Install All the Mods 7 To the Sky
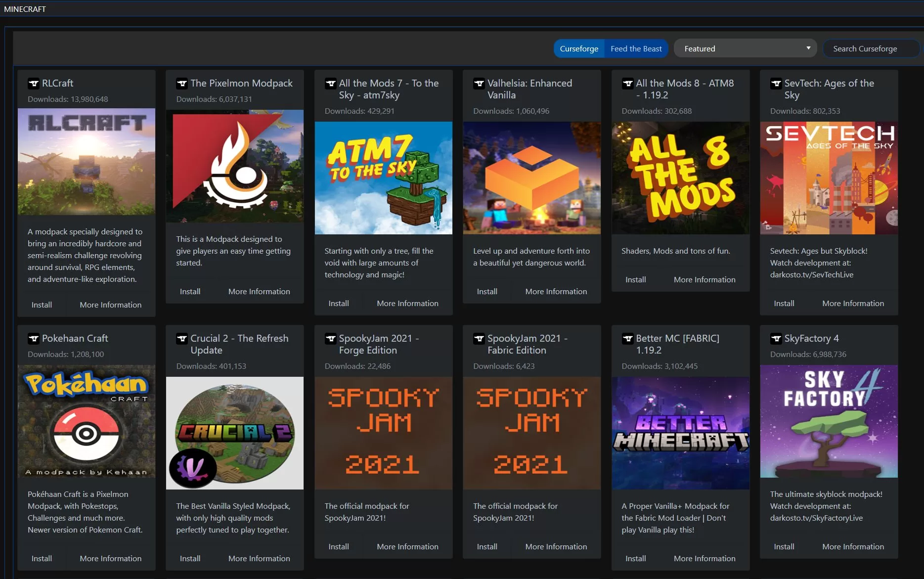 (339, 304)
